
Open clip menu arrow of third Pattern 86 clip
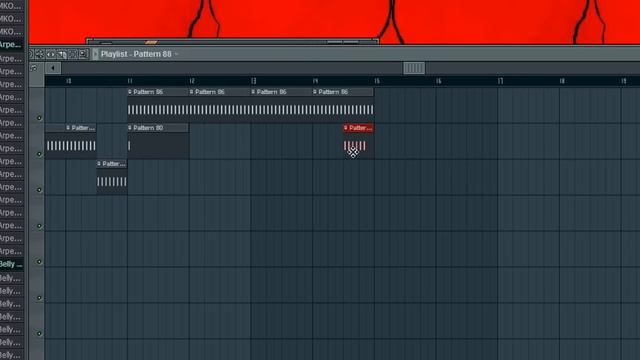[253, 92]
